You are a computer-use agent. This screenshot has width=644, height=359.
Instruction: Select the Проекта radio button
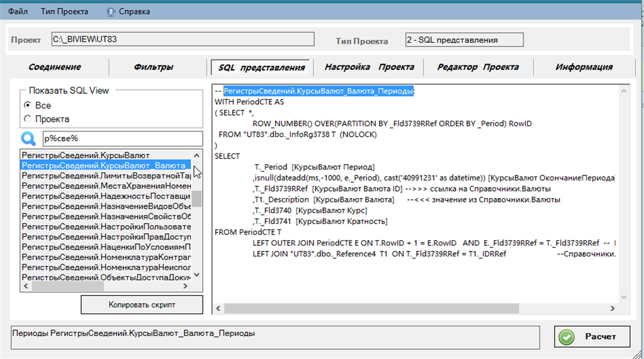pos(28,119)
